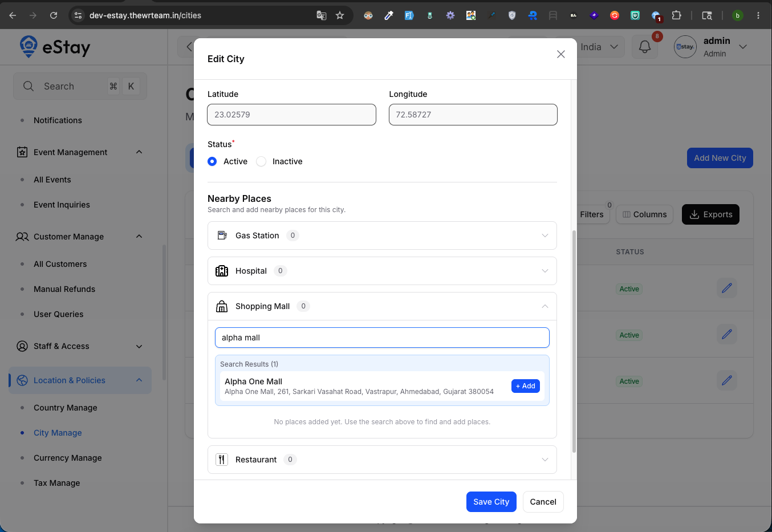Click the Customer Manage people icon

pyautogui.click(x=22, y=237)
